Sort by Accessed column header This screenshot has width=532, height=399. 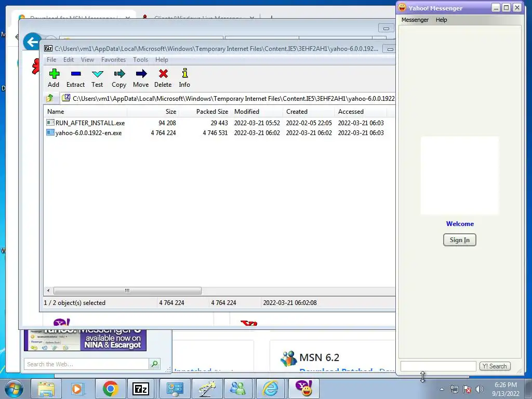tap(361, 112)
